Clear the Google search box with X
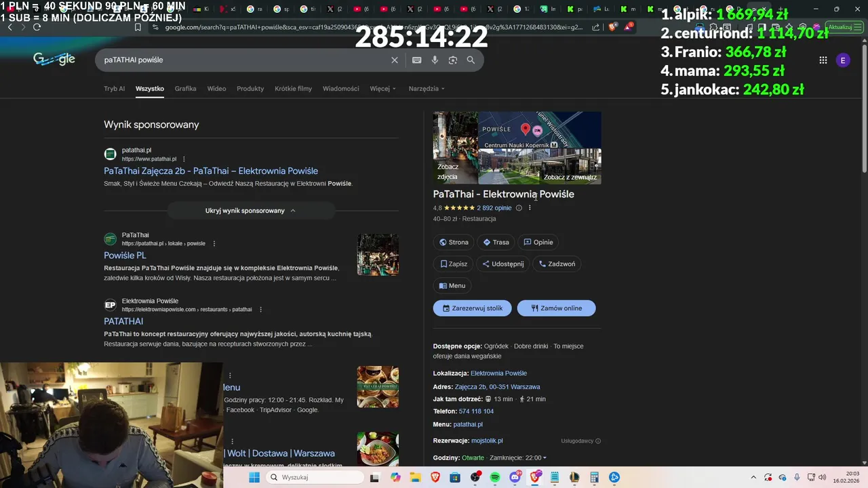 [395, 60]
